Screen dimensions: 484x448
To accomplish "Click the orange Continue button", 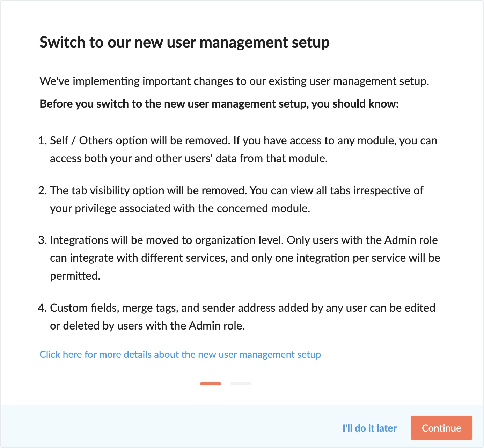I will tap(441, 428).
